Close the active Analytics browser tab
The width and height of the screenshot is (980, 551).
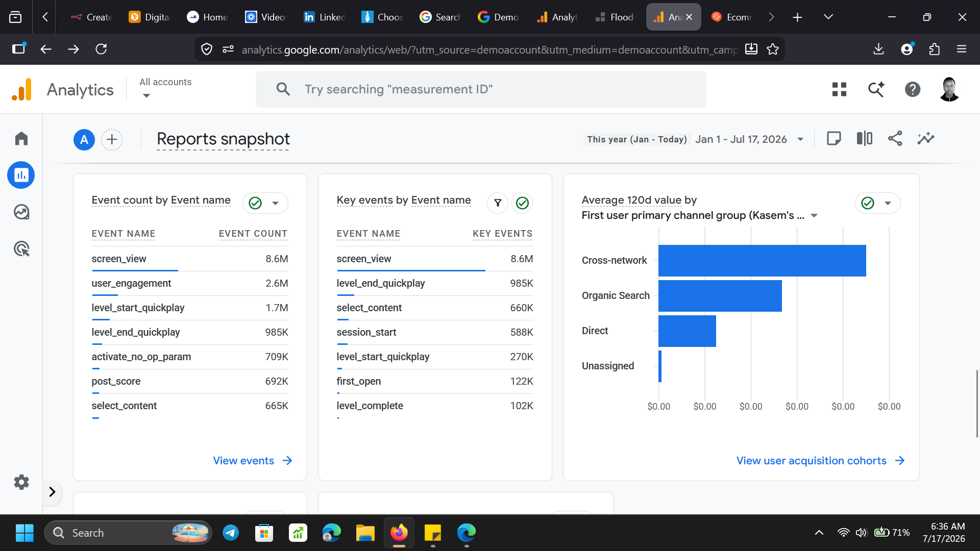[x=689, y=17]
